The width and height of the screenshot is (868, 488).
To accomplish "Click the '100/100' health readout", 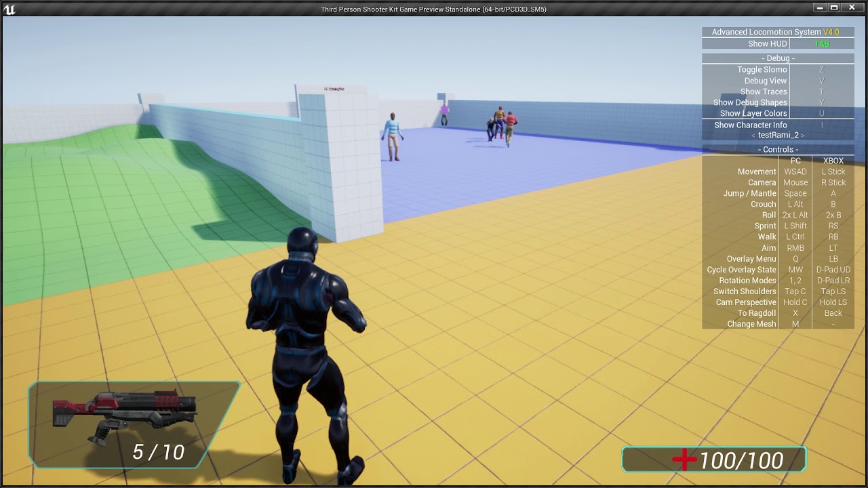I will click(x=741, y=461).
